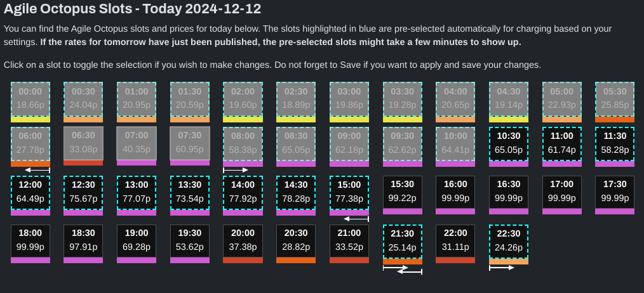Click the left arrow under the 06:00 slot
Screen dimensions: 644x293
pos(37,170)
